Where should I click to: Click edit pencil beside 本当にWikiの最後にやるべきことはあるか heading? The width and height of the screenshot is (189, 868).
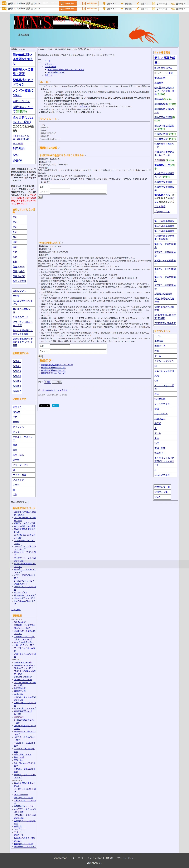point(86,155)
